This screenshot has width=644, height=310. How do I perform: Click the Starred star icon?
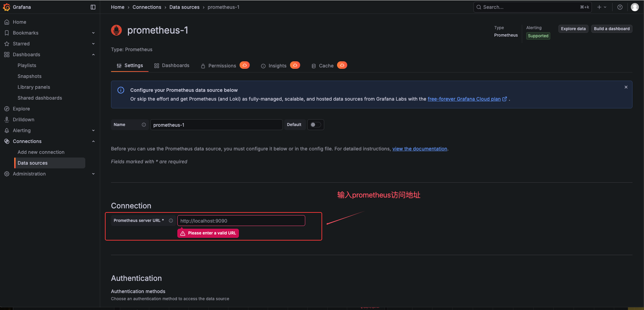point(7,44)
